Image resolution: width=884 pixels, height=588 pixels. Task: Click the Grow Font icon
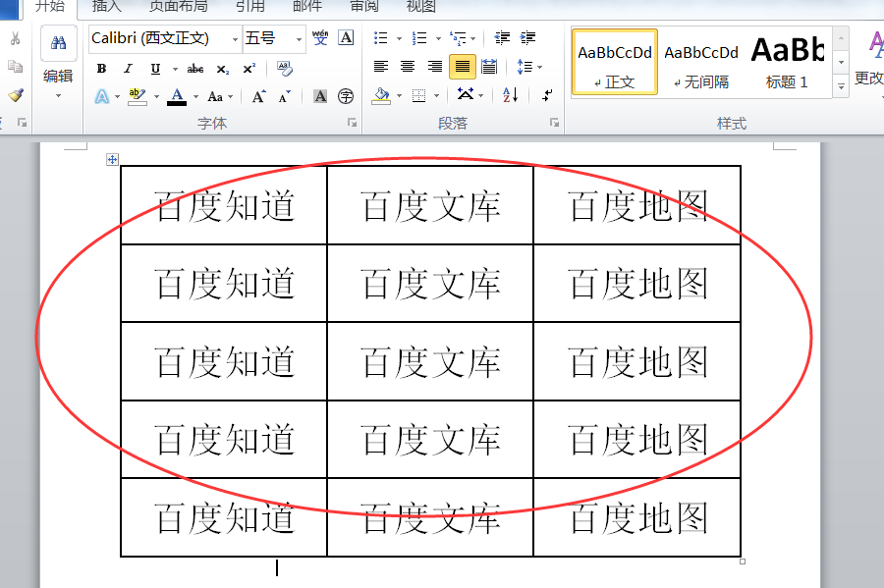258,96
